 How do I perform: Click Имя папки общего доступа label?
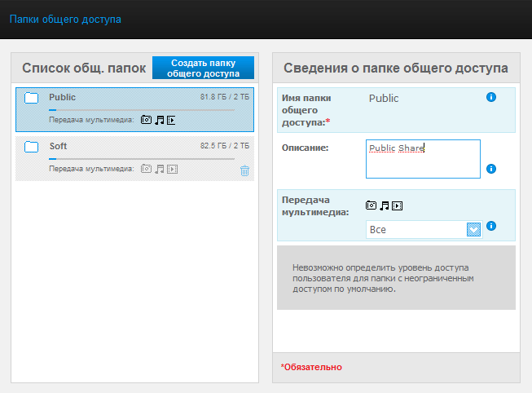point(306,110)
